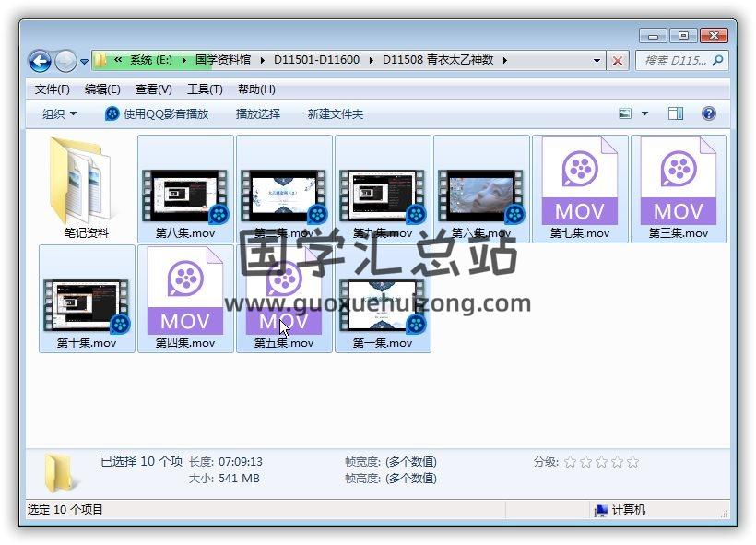Click 播放选择 toolbar button
Viewport: 756px width, 545px height.
coord(258,114)
